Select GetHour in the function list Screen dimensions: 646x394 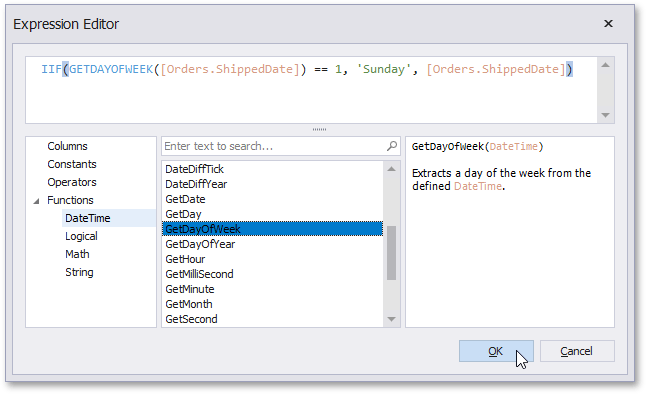272,259
